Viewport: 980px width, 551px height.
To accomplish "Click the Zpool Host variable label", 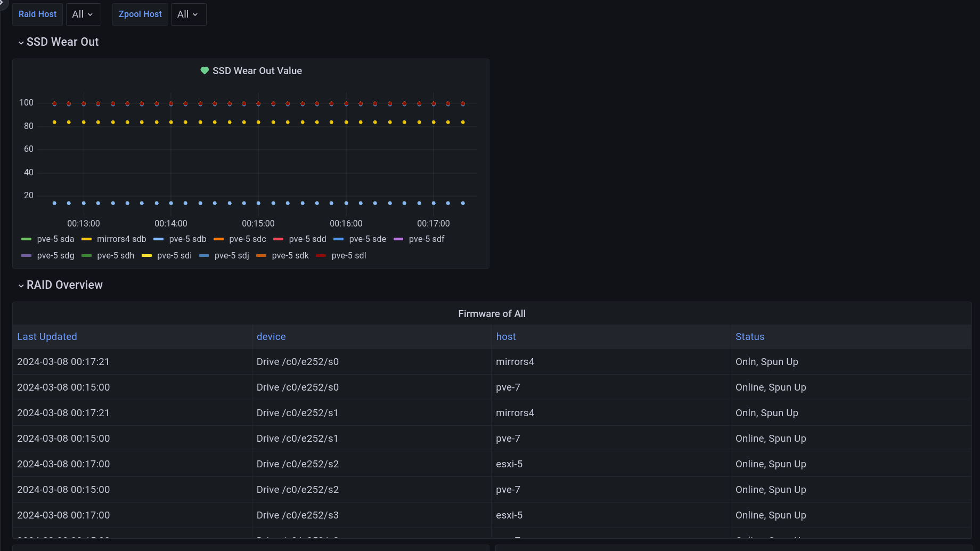I will point(140,14).
